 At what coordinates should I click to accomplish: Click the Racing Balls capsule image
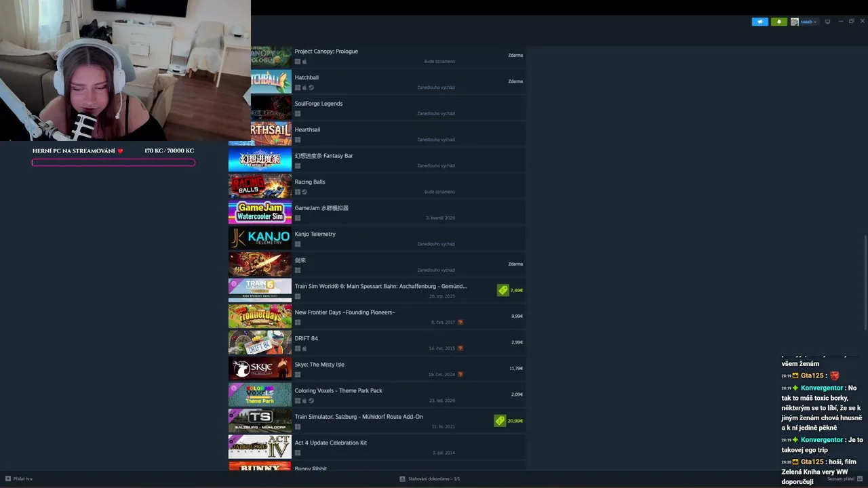coord(260,186)
